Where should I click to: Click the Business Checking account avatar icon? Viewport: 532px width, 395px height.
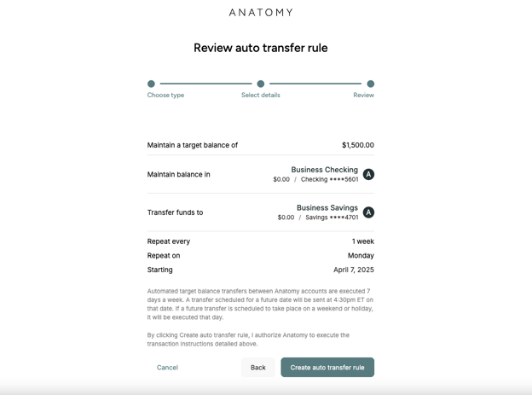pyautogui.click(x=368, y=174)
